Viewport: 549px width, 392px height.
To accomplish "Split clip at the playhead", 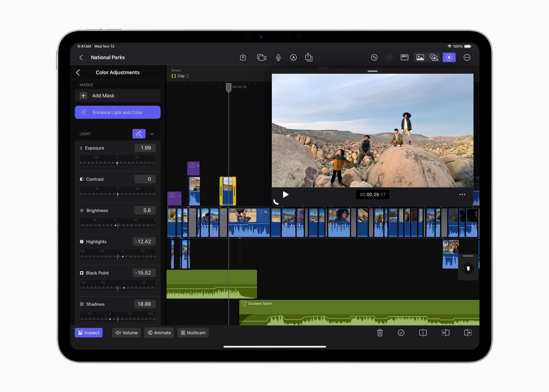I will point(423,333).
